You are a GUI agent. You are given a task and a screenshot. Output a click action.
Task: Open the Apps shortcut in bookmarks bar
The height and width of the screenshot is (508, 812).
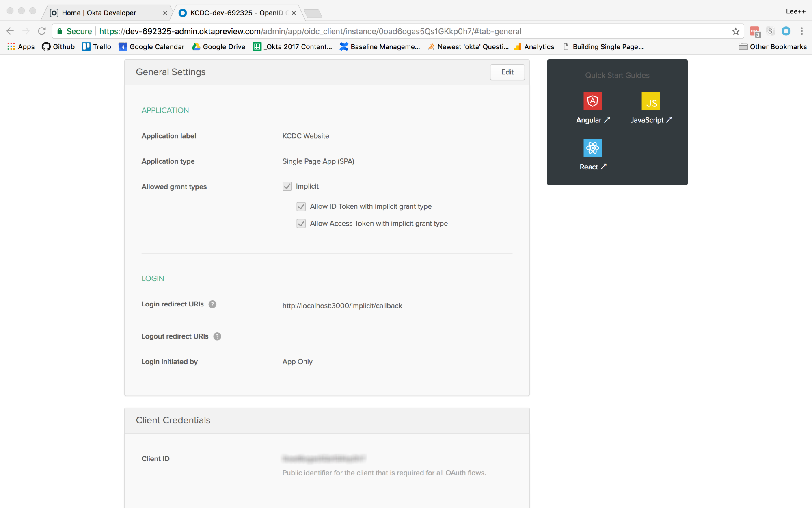click(x=21, y=47)
